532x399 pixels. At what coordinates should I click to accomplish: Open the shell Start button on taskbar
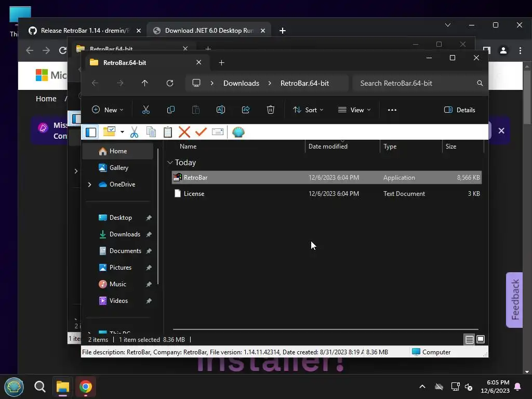[x=14, y=387]
